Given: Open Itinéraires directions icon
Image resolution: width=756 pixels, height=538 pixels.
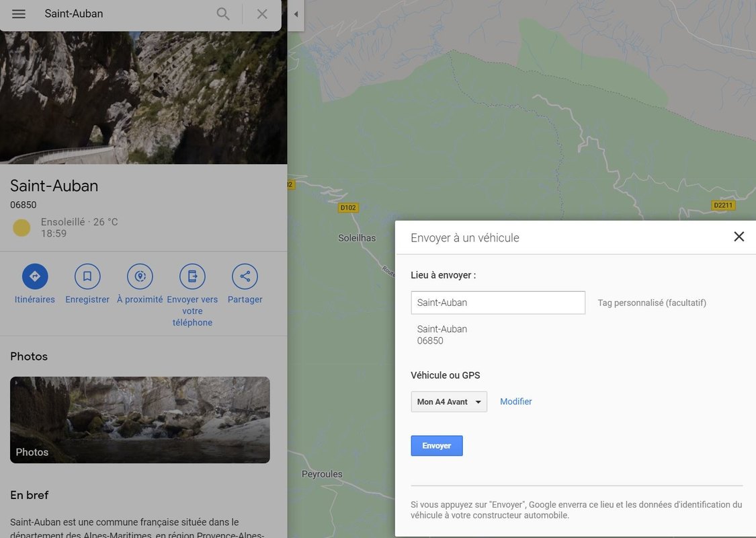Looking at the screenshot, I should [x=35, y=276].
